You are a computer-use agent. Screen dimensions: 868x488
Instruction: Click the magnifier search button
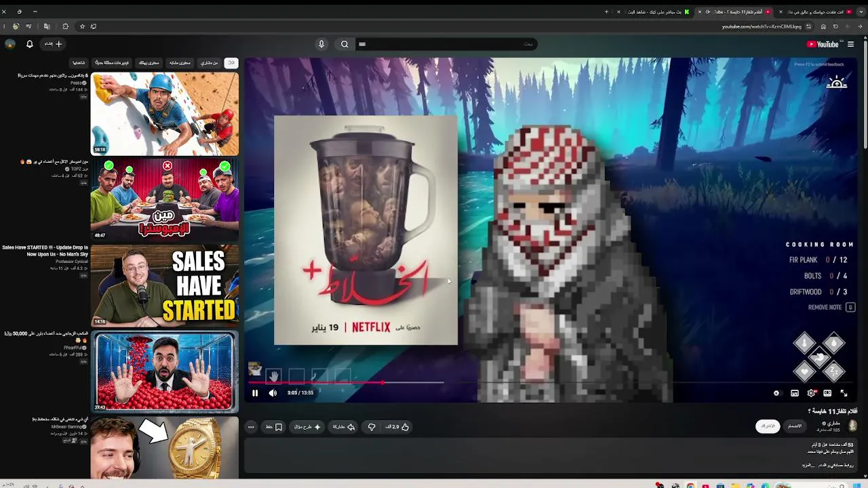344,44
